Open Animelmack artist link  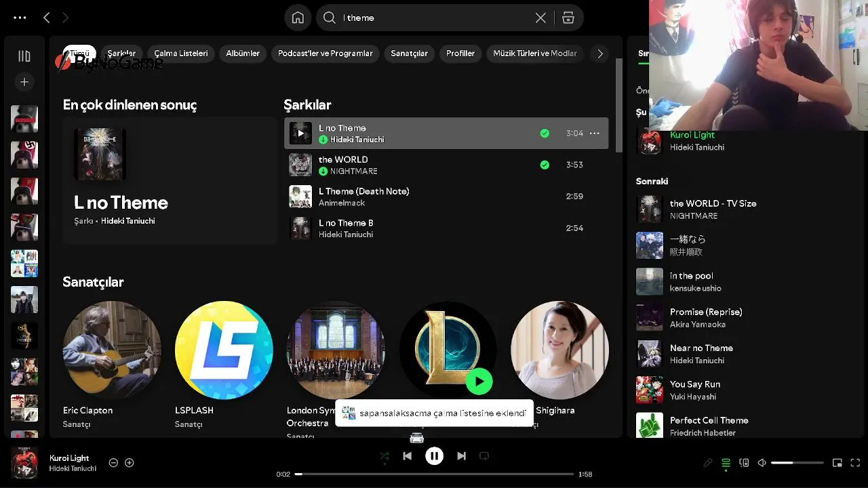[342, 203]
